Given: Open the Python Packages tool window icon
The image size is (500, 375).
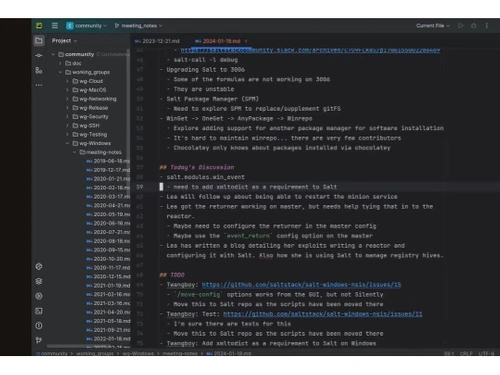Looking at the screenshot, I should point(39,266).
